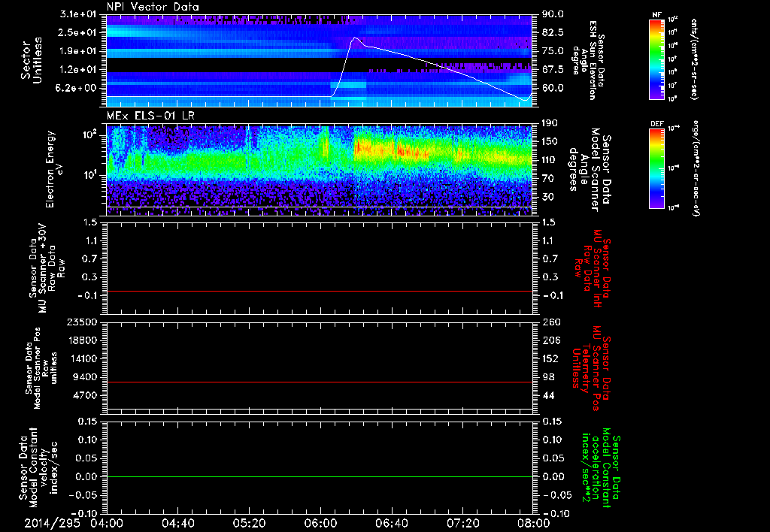Select the 05:20 time axis label

[248, 523]
